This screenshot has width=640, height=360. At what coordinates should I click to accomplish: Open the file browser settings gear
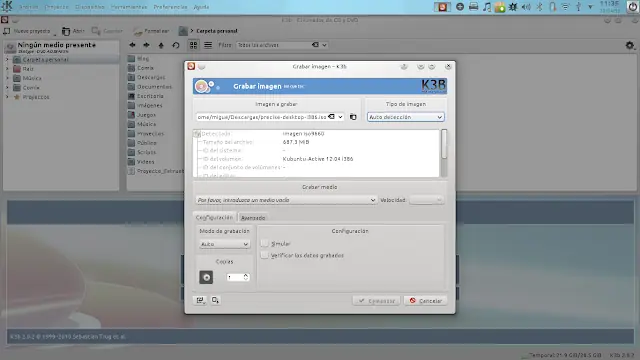coord(630,45)
